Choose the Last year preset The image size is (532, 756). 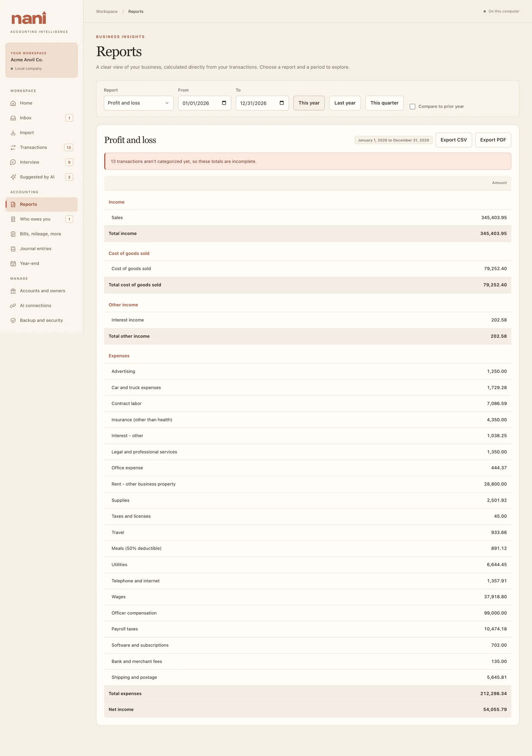pos(345,103)
